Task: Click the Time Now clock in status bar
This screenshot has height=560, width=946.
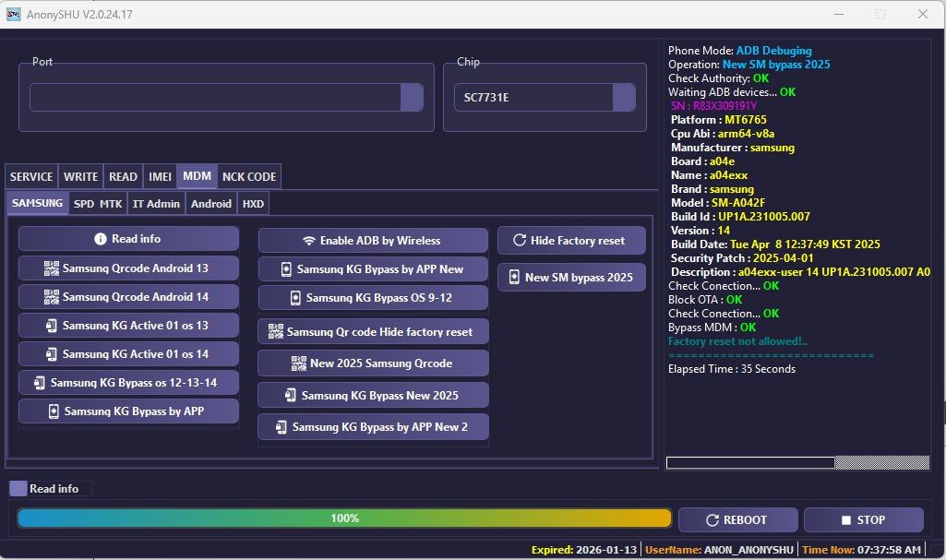Action: click(861, 550)
